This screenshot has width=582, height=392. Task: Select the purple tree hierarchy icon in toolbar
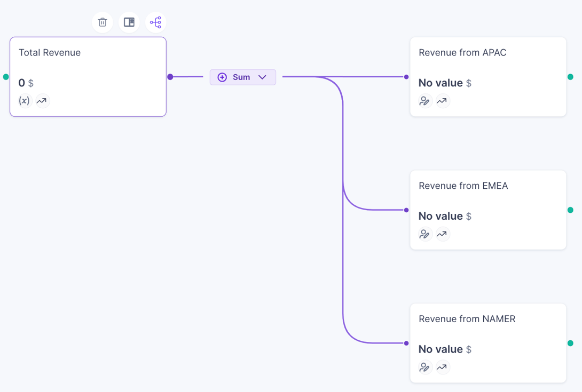point(155,22)
